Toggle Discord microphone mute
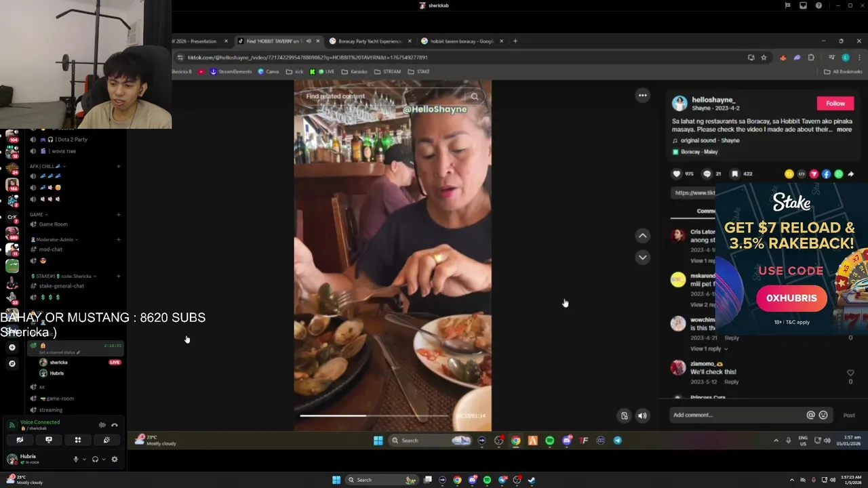Viewport: 868px width, 488px height. [76, 459]
